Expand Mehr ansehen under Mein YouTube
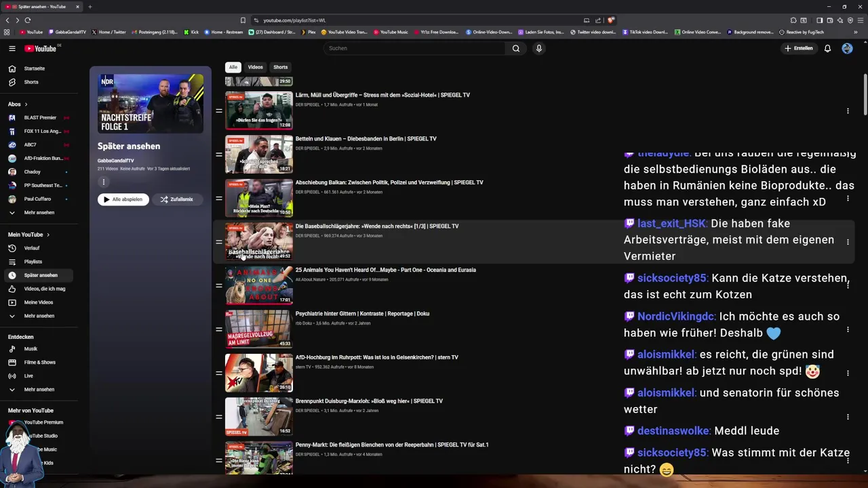 click(38, 316)
